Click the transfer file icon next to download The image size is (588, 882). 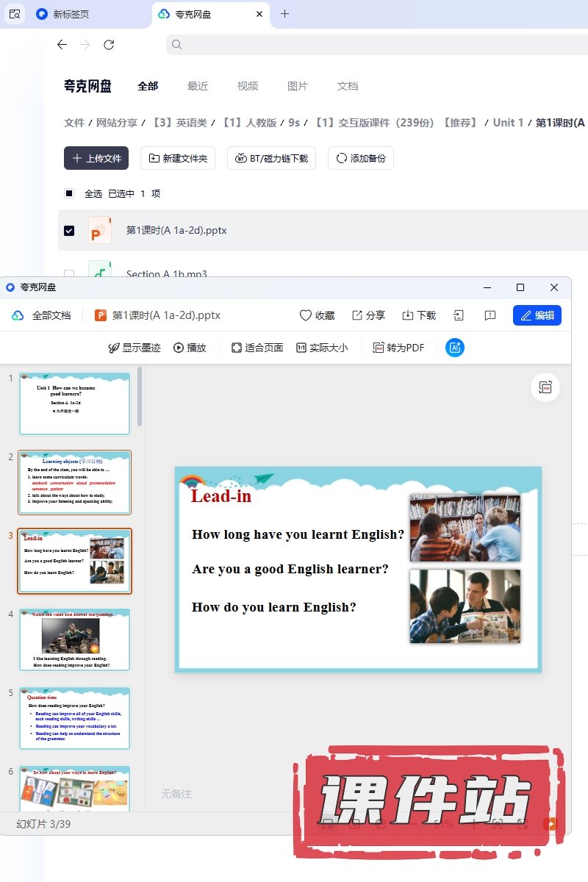point(459,315)
